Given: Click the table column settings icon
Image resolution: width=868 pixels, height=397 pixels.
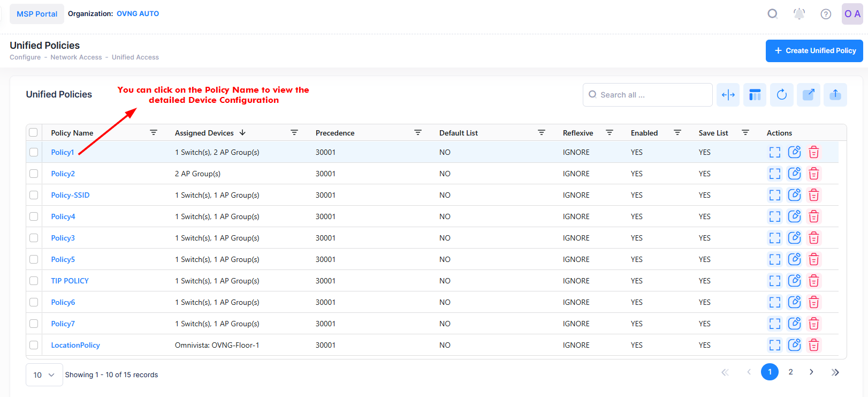Looking at the screenshot, I should tap(755, 95).
